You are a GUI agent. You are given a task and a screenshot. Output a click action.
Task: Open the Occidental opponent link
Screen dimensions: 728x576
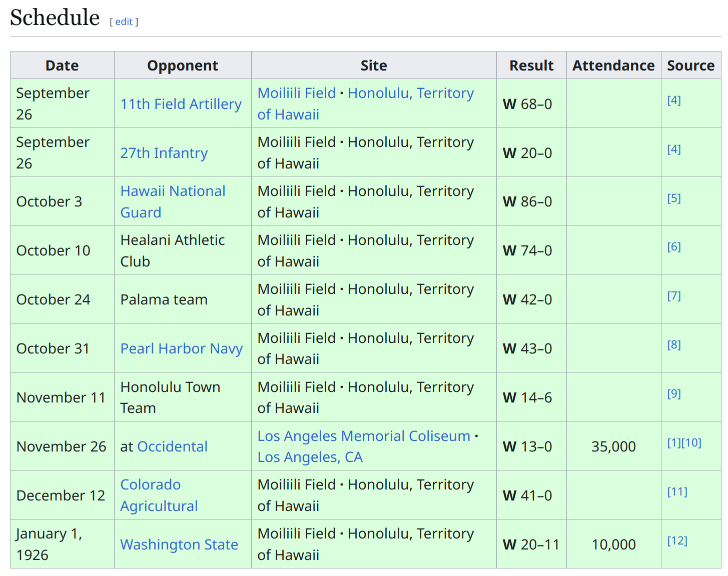pos(172,446)
